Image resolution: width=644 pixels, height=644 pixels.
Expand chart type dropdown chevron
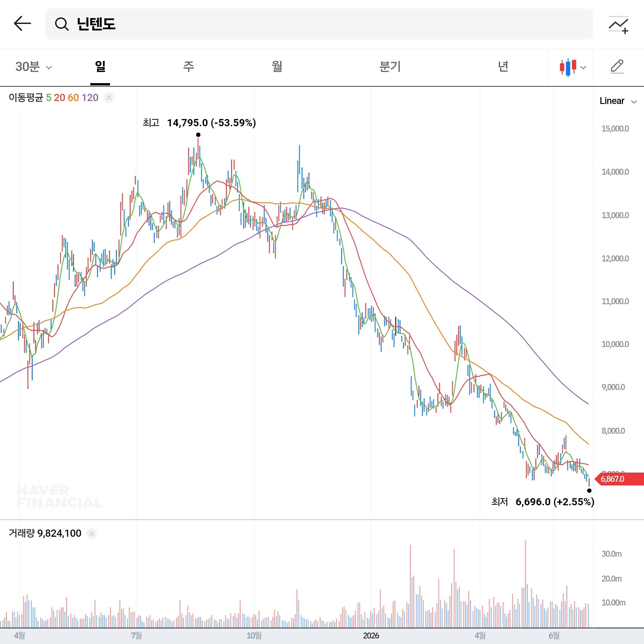coord(583,67)
